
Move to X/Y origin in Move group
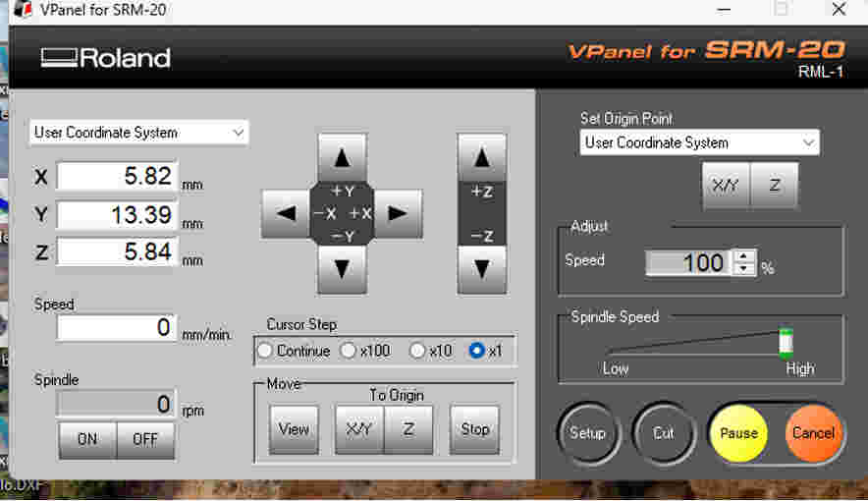[359, 429]
